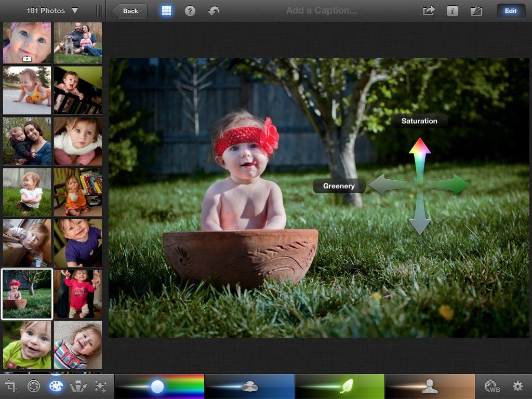Select the Color adjustment palette tool
The height and width of the screenshot is (399, 532).
coord(56,386)
